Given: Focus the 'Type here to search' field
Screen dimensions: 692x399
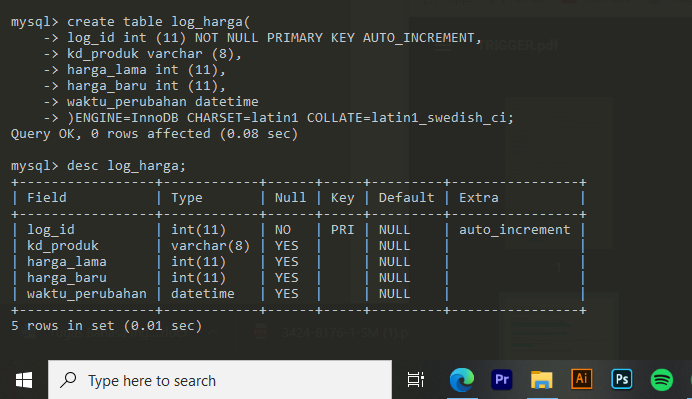Looking at the screenshot, I should [220, 380].
